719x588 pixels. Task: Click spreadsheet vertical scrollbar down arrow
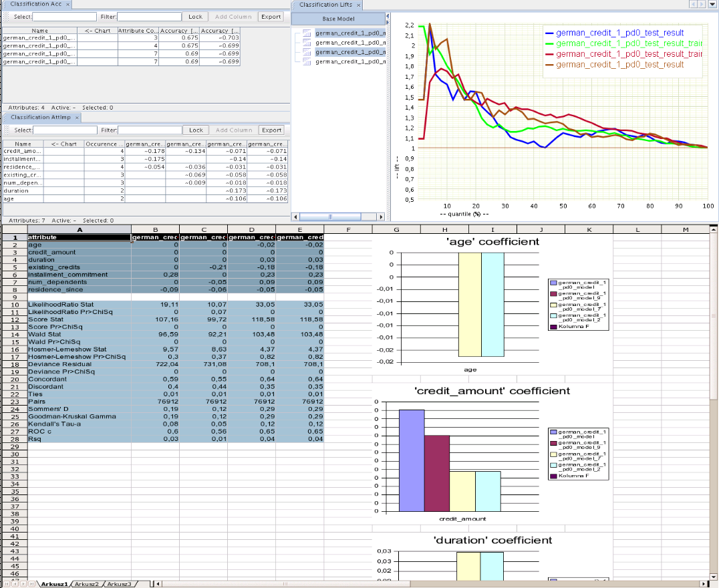(714, 577)
